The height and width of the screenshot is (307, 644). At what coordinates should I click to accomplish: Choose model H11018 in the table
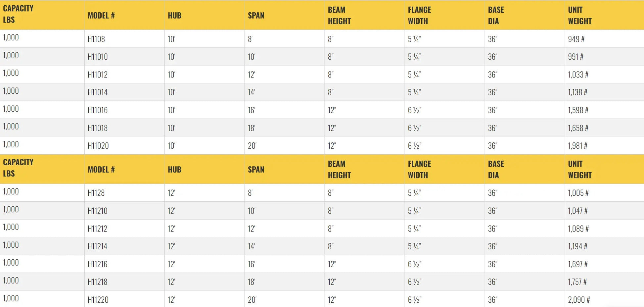(x=98, y=128)
